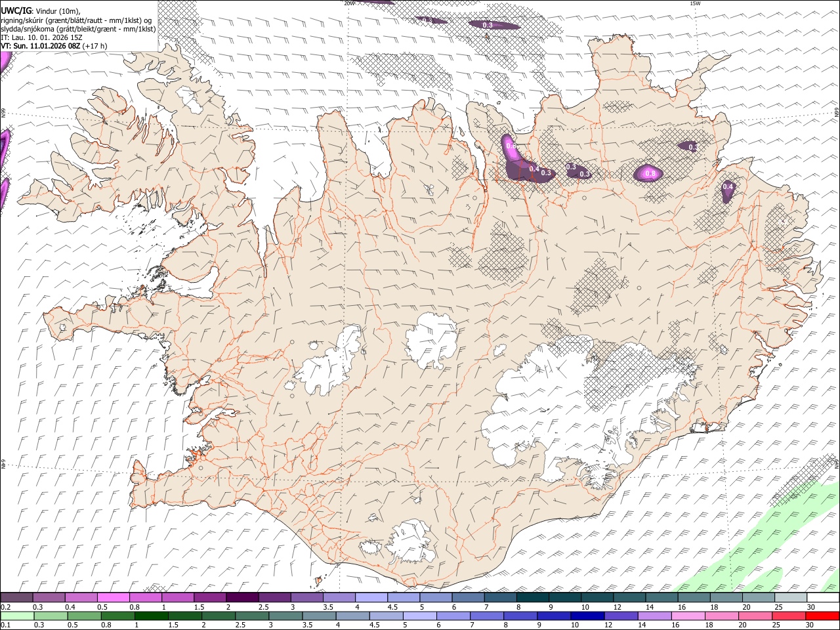Pick the 14 swatch in the upper legend row

click(x=661, y=597)
